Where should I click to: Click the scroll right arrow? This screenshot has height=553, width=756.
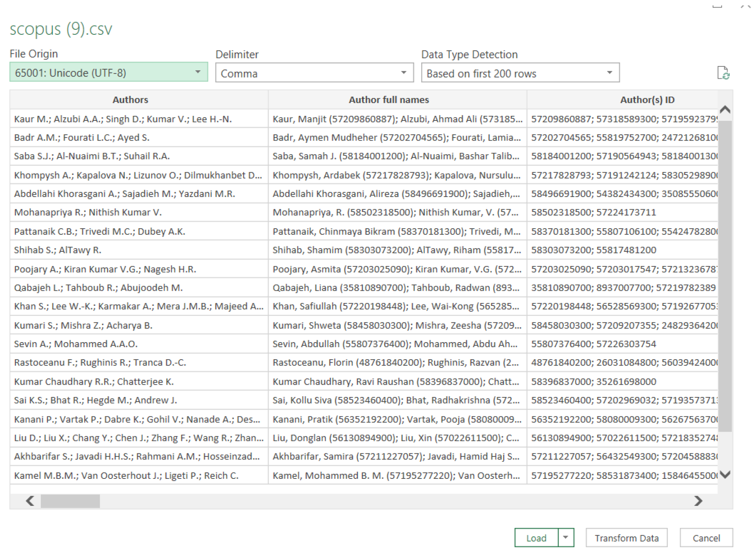coord(698,501)
